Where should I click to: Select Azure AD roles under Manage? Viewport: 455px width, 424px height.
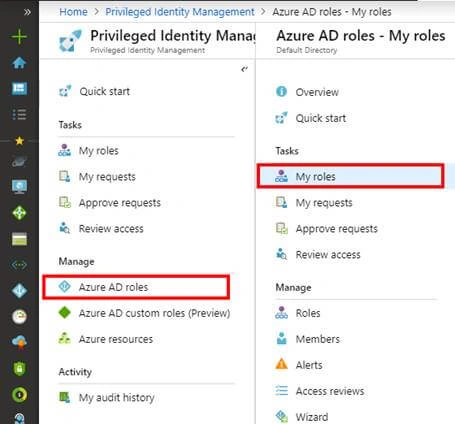(136, 287)
